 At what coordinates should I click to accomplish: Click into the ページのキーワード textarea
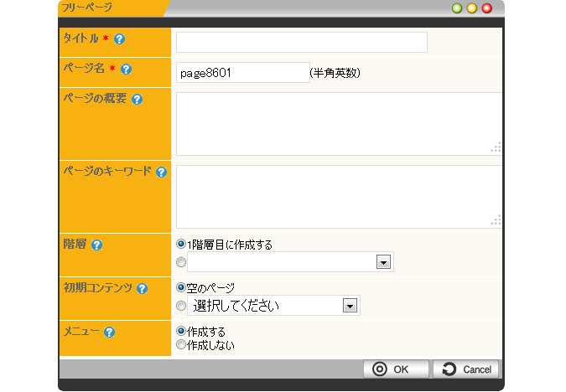339,197
